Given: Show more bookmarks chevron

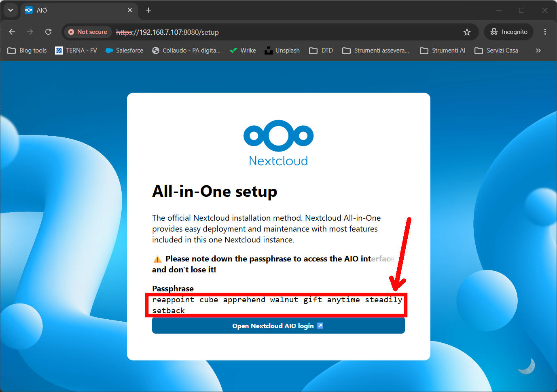Looking at the screenshot, I should [538, 51].
